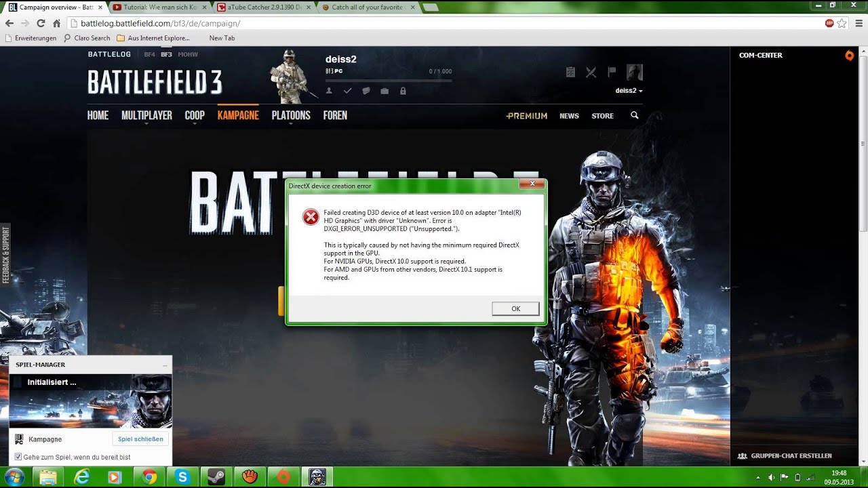Open the assignments clipboard icon in header

[x=571, y=72]
